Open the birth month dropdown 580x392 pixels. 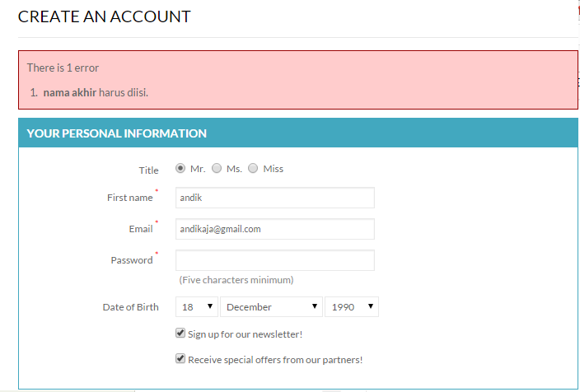[272, 307]
